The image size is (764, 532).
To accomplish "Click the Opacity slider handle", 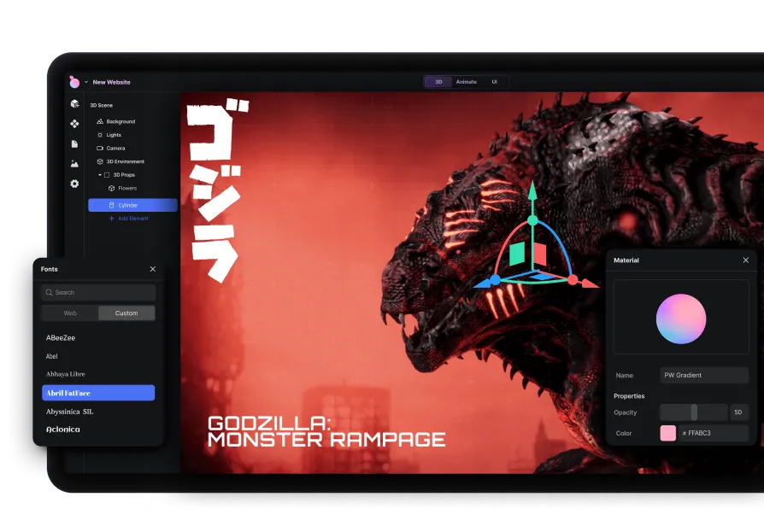I will click(x=694, y=412).
